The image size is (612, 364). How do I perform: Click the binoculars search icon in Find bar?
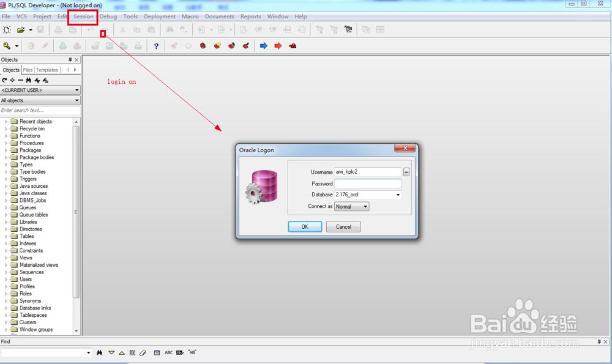100,353
